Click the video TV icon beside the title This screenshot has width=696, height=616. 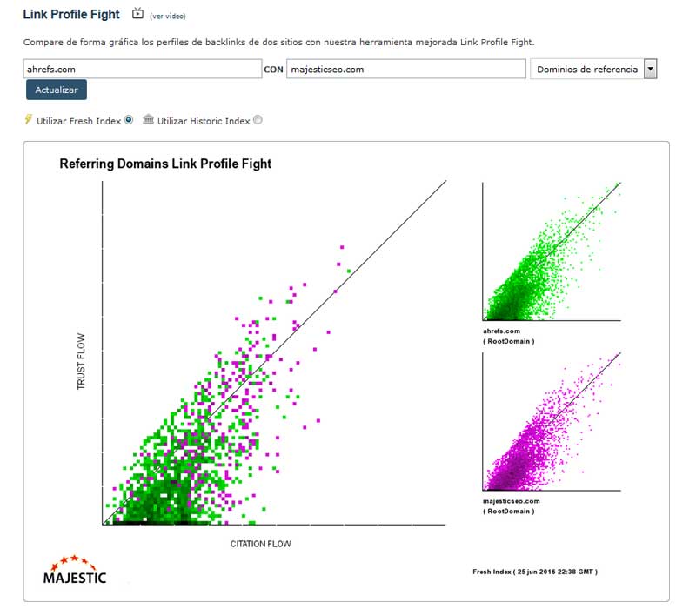(x=137, y=14)
